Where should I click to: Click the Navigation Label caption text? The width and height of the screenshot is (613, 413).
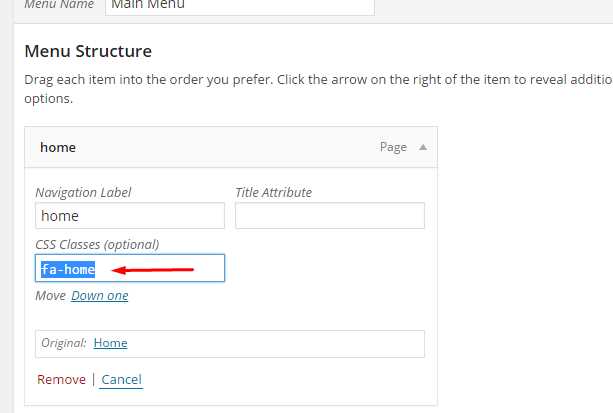click(83, 192)
